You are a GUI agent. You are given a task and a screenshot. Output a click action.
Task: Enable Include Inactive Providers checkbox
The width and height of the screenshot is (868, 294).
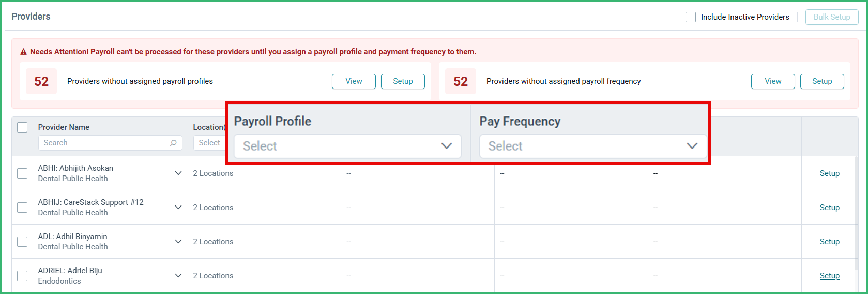tap(691, 17)
